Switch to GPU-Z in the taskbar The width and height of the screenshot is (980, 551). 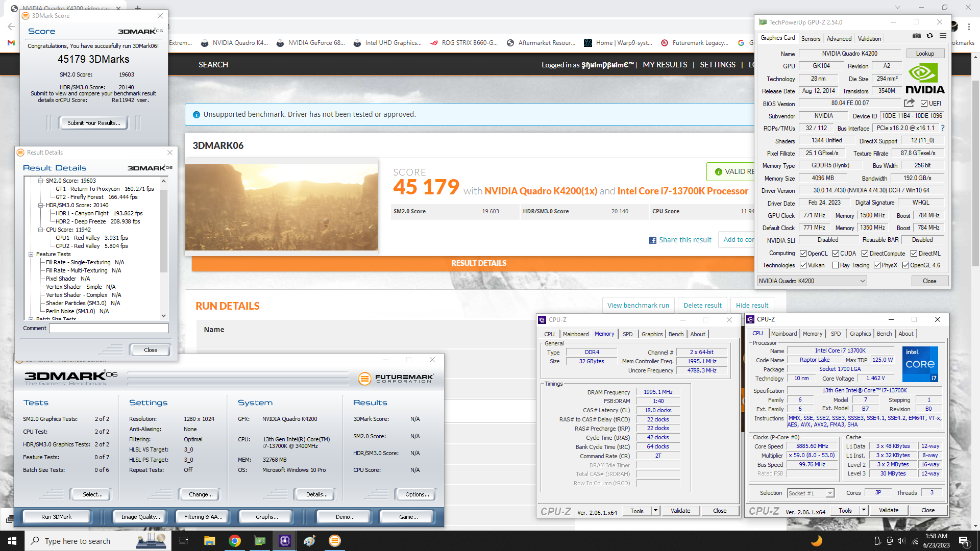260,541
